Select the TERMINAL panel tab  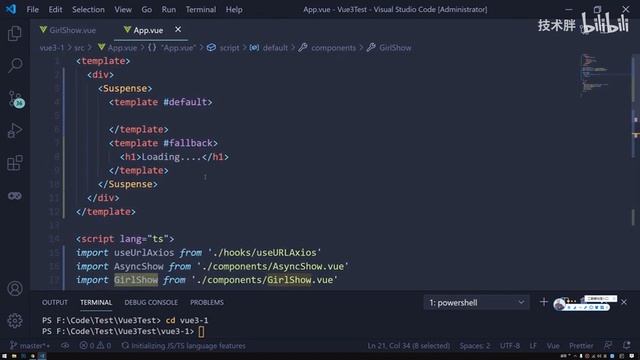coord(96,302)
